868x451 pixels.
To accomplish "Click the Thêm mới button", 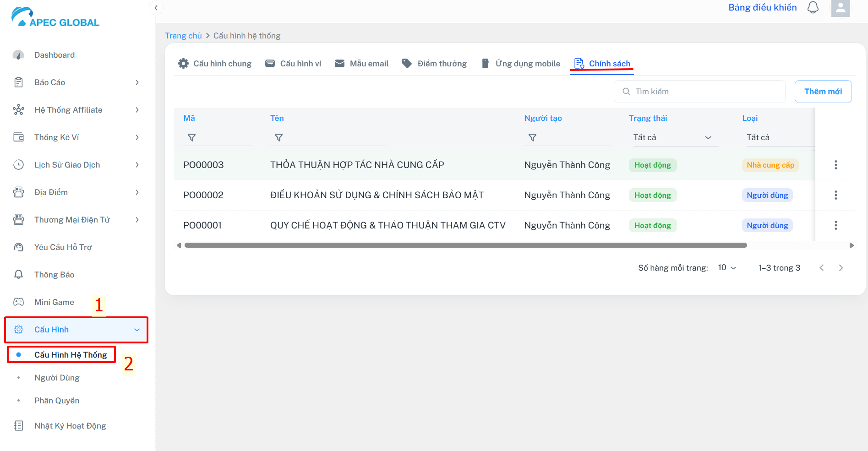I will 823,92.
